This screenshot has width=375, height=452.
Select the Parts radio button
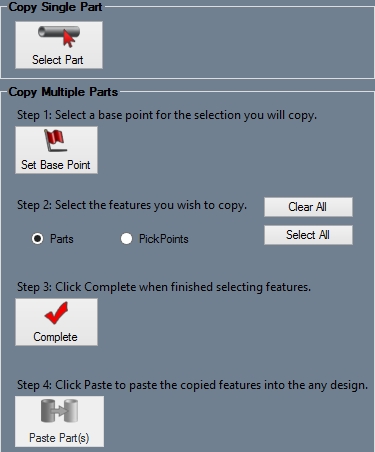click(37, 239)
